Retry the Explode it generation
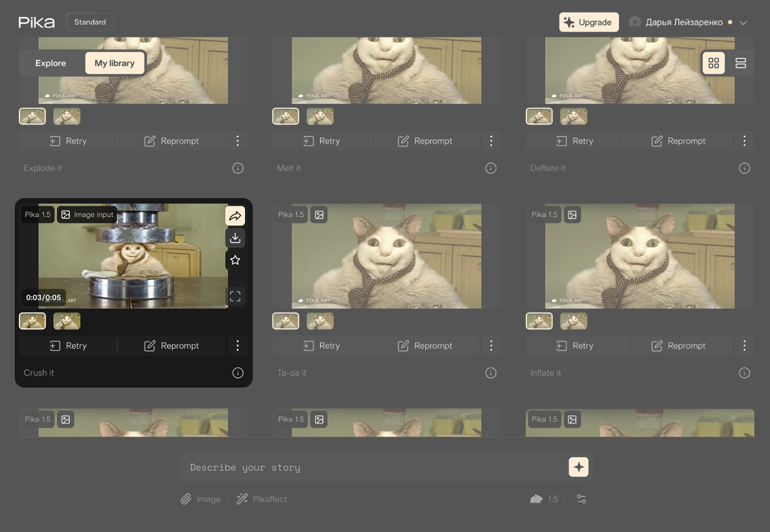 pos(68,141)
